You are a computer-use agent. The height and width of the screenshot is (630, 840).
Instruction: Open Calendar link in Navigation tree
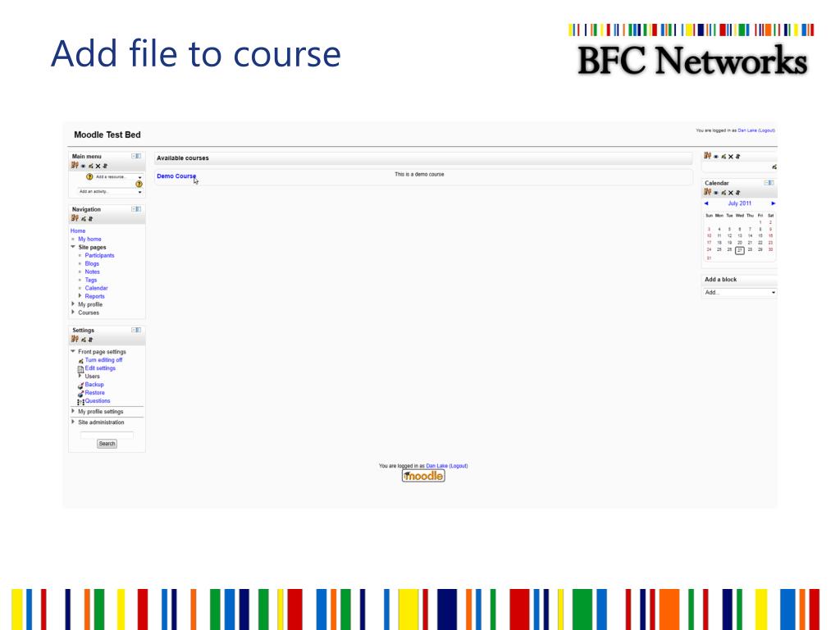click(x=96, y=288)
